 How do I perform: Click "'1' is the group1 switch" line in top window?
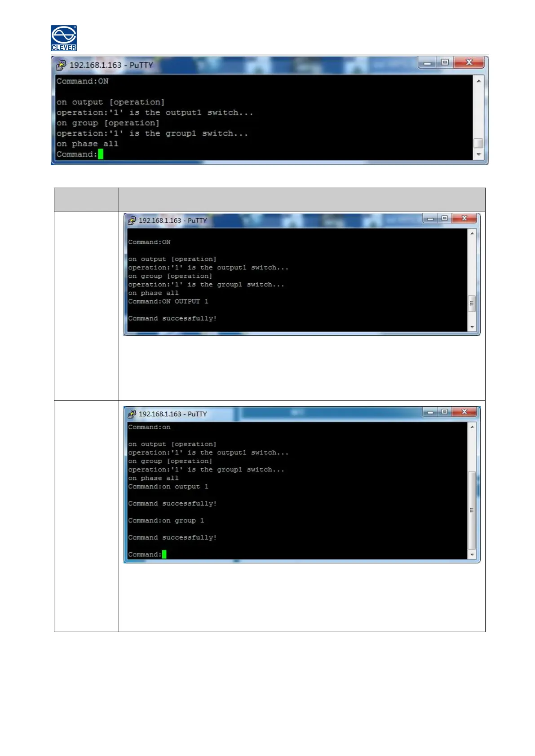152,133
